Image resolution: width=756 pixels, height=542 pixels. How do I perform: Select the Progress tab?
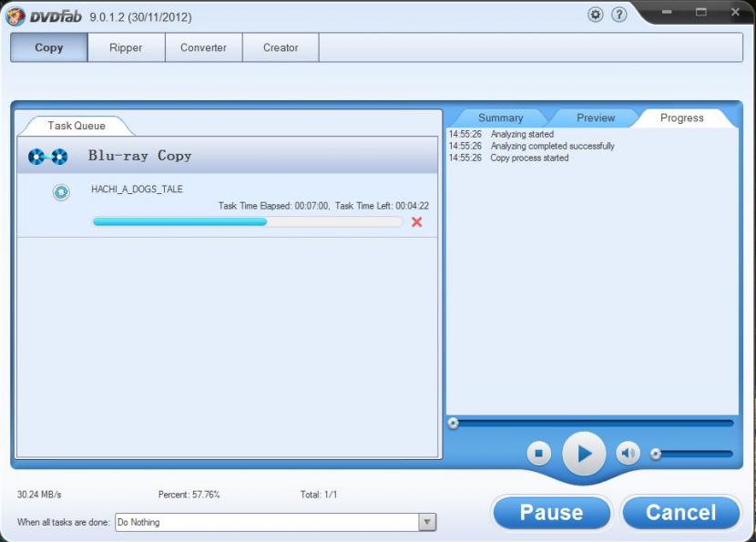681,118
